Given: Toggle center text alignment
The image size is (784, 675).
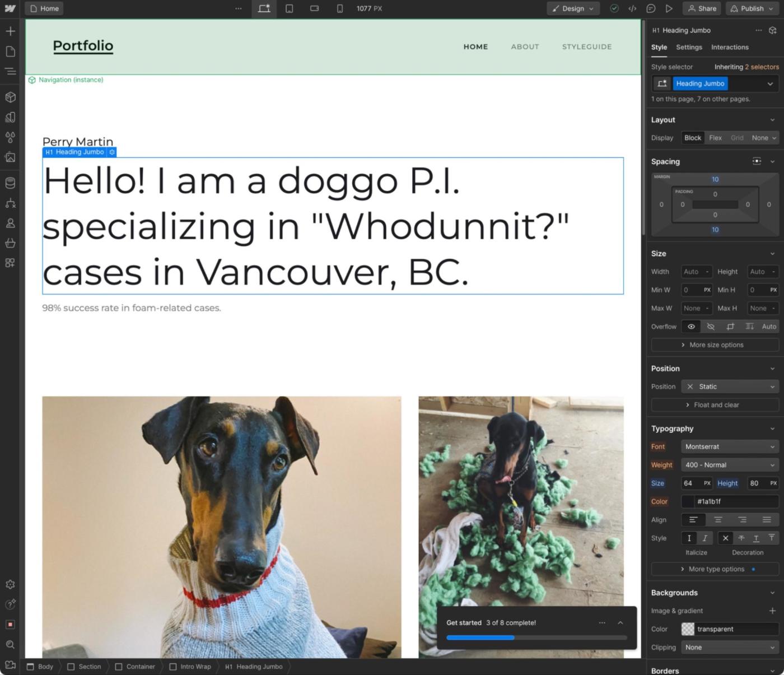Looking at the screenshot, I should (x=718, y=520).
